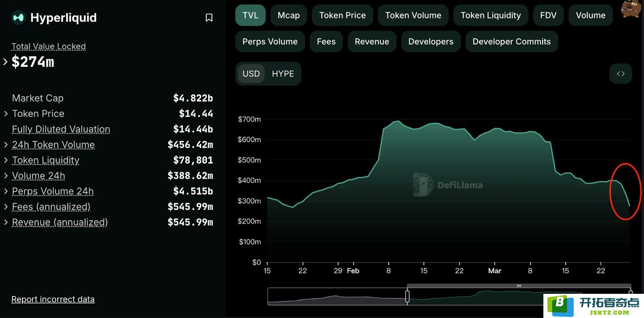Switch chart denomination to USD

[251, 74]
